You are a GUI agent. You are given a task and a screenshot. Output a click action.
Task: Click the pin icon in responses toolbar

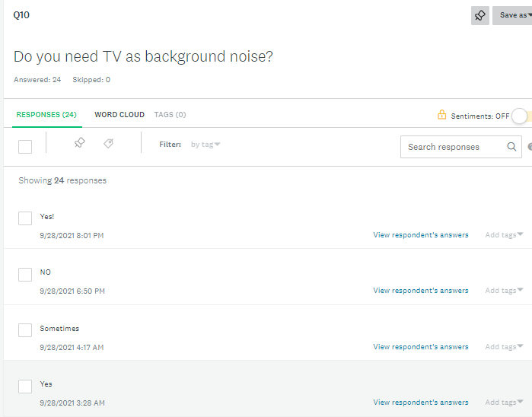pyautogui.click(x=80, y=143)
